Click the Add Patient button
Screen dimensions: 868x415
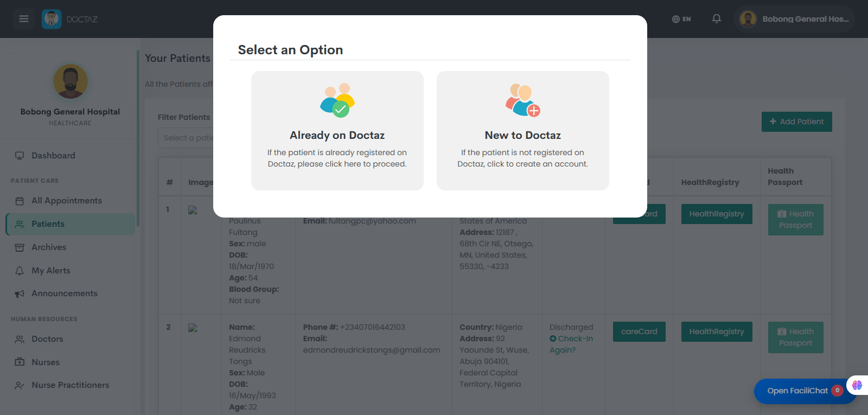point(796,122)
